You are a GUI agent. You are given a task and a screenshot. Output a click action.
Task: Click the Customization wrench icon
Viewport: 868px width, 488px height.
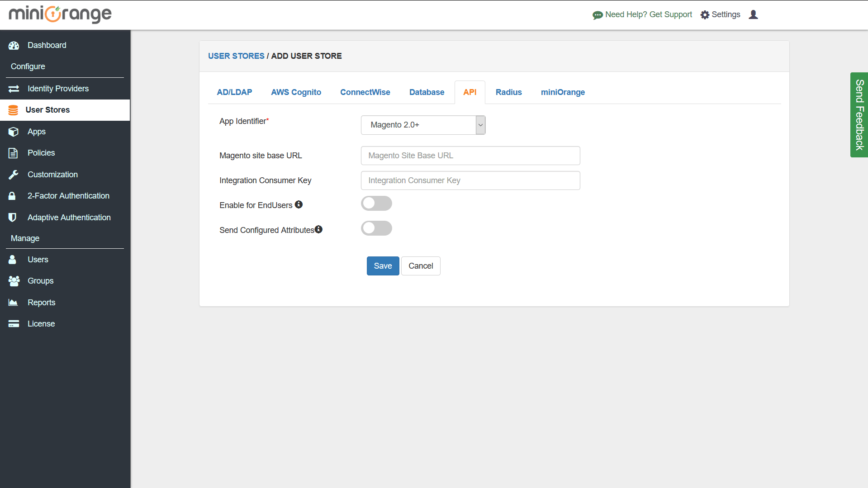pyautogui.click(x=13, y=175)
